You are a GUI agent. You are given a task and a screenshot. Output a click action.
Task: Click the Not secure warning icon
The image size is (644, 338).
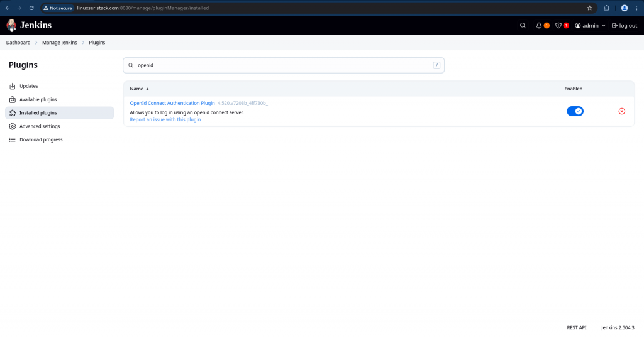click(46, 8)
